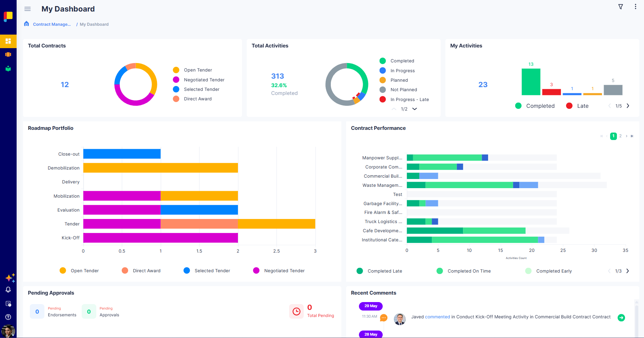Click Pending Endorsements count box

click(x=37, y=312)
